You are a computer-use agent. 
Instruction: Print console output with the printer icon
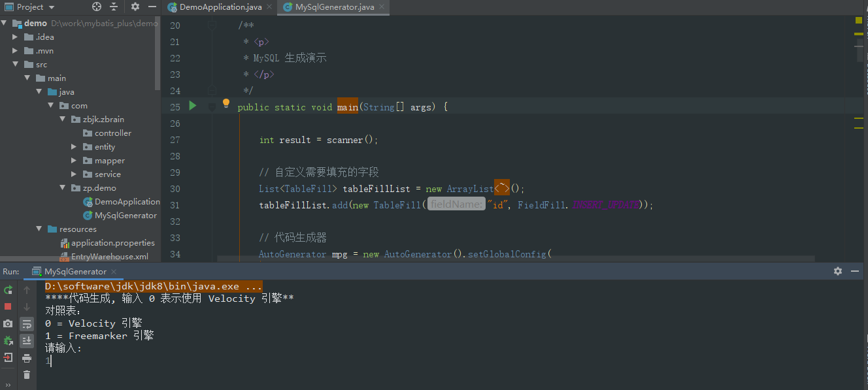click(27, 358)
